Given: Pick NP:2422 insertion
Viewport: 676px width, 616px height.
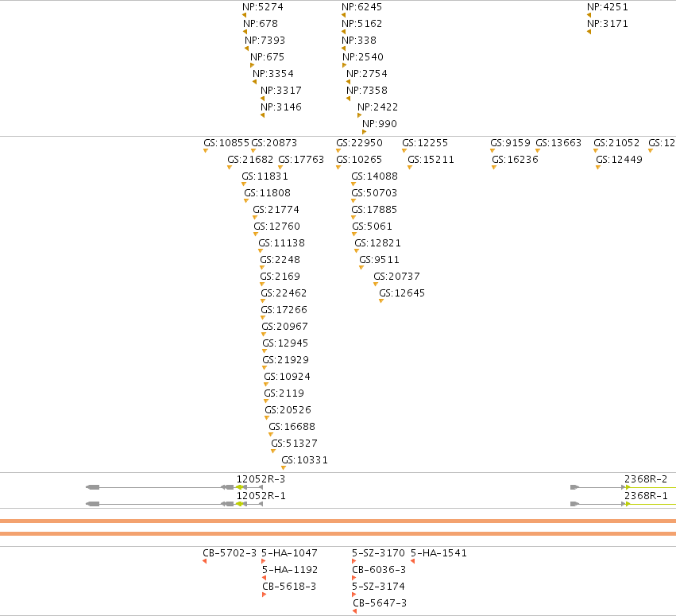Looking at the screenshot, I should coord(377,107).
